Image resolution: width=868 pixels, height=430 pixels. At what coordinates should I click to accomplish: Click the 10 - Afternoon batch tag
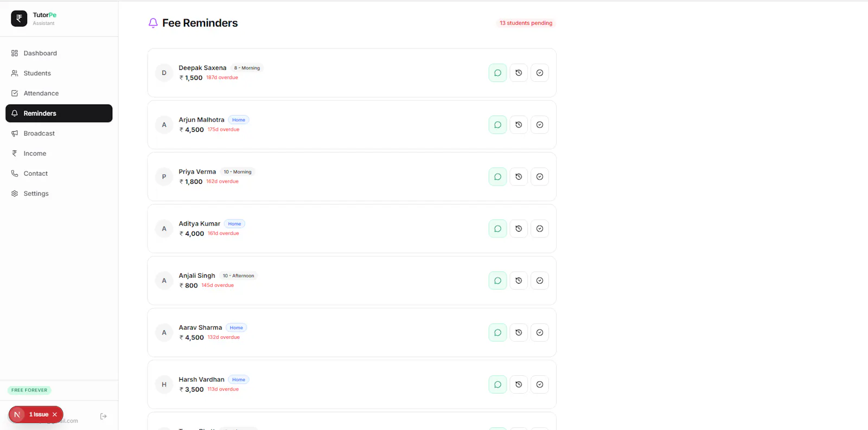pyautogui.click(x=238, y=275)
